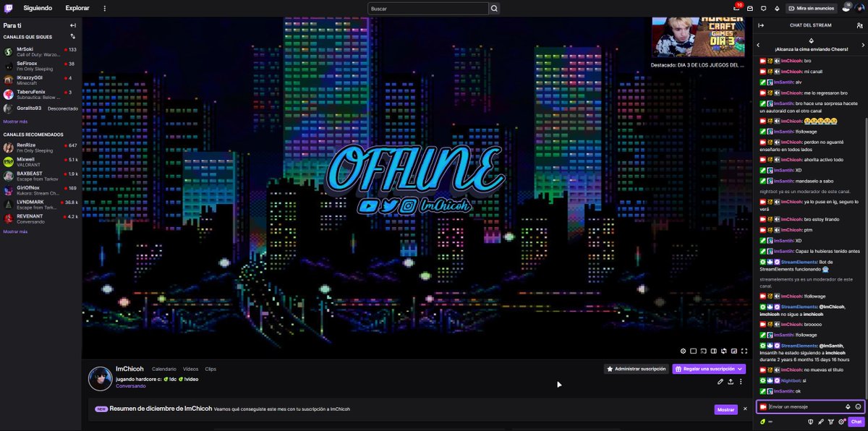868x431 pixels.
Task: Open the trophy icon under chat
Action: pyautogui.click(x=830, y=422)
